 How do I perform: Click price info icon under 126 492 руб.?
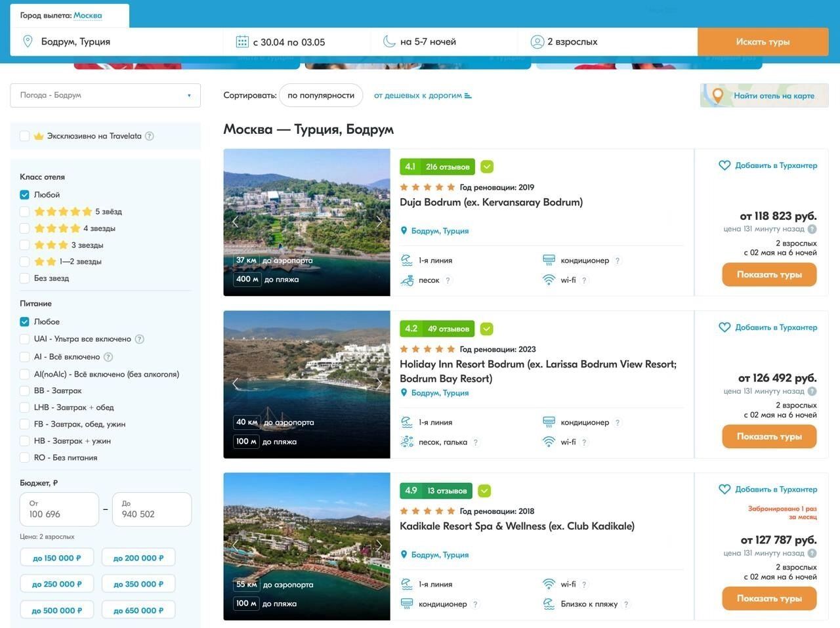point(812,391)
